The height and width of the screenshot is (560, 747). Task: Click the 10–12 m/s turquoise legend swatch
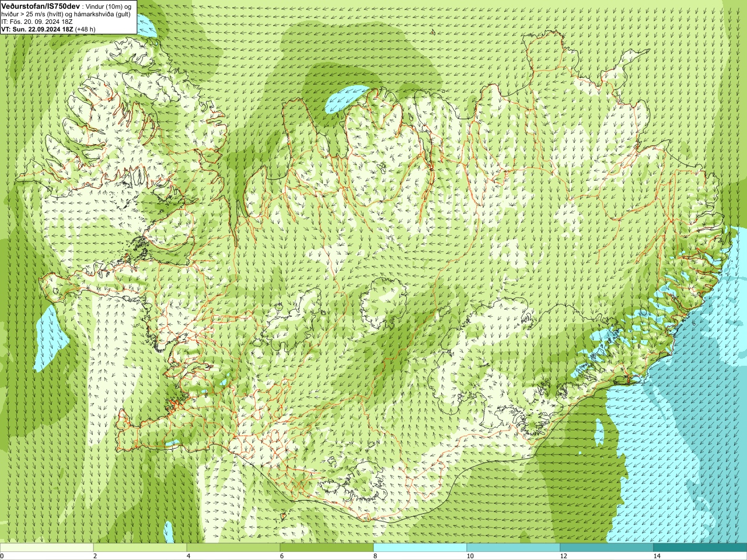click(x=514, y=548)
